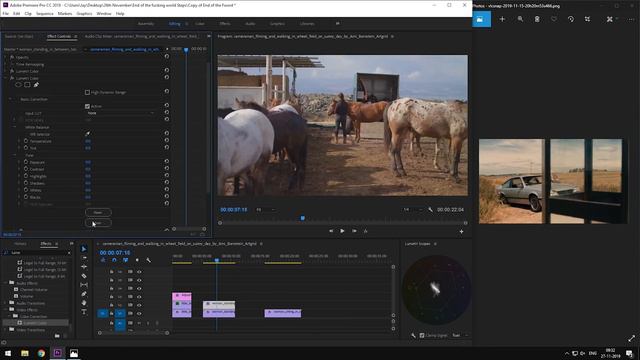This screenshot has height=360, width=640.
Task: Open Program Monitor settings wrench
Action: (x=430, y=209)
